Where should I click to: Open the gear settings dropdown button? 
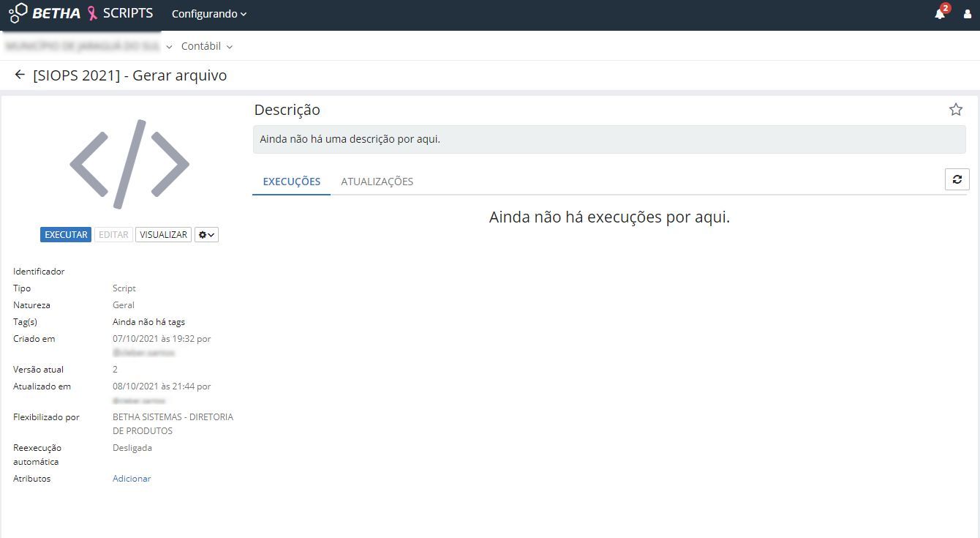point(206,235)
